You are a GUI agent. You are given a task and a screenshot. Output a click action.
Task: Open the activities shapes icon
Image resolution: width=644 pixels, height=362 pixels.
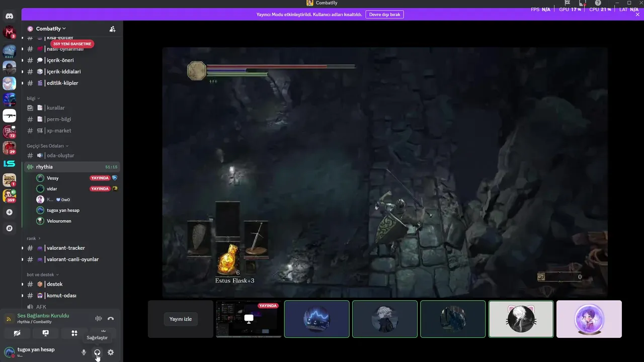pyautogui.click(x=74, y=333)
